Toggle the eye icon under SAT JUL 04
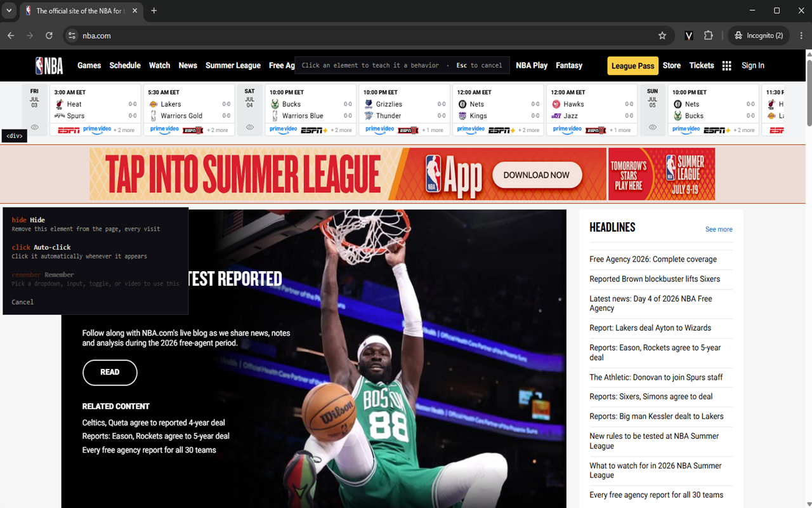 point(250,128)
